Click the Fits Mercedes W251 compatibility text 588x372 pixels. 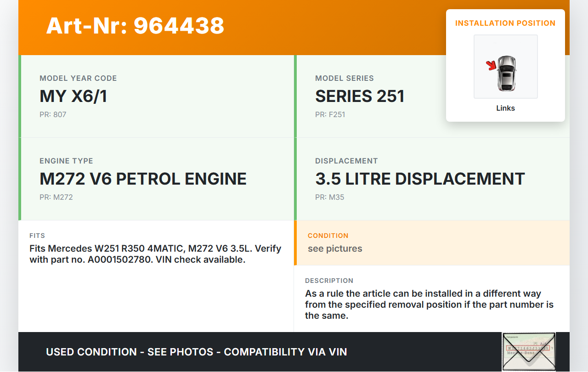pos(155,254)
